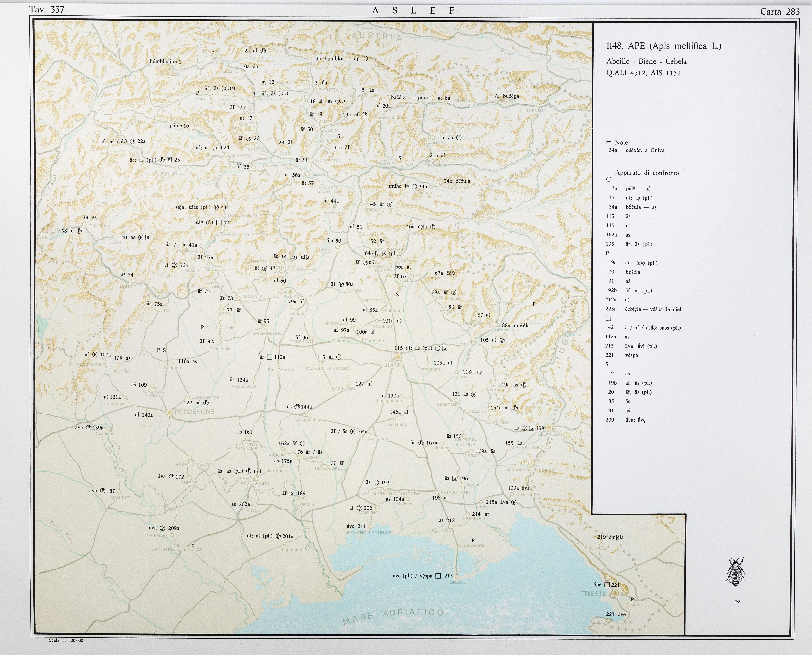Screen dimensions: 812x655
Task: Click the 'Tav. 337' header label
Action: 47,10
